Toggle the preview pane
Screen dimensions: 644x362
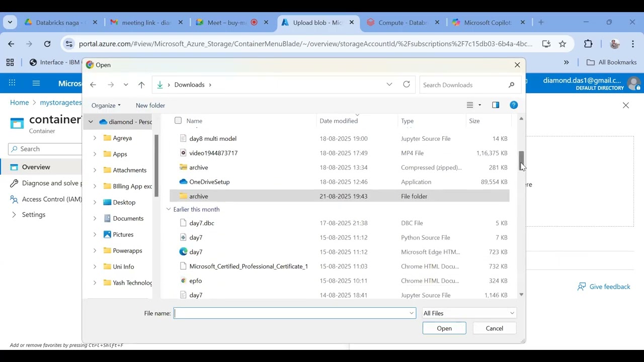click(x=496, y=105)
